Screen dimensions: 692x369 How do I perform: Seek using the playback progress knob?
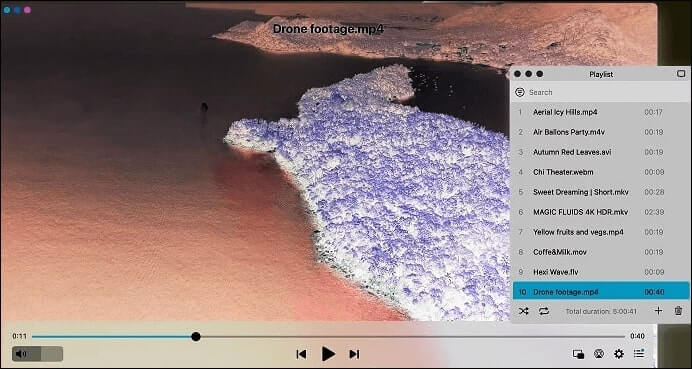point(196,337)
